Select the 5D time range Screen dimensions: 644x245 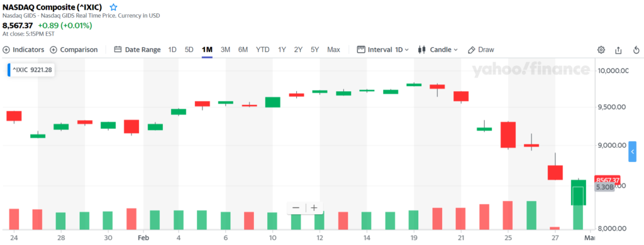pyautogui.click(x=189, y=50)
